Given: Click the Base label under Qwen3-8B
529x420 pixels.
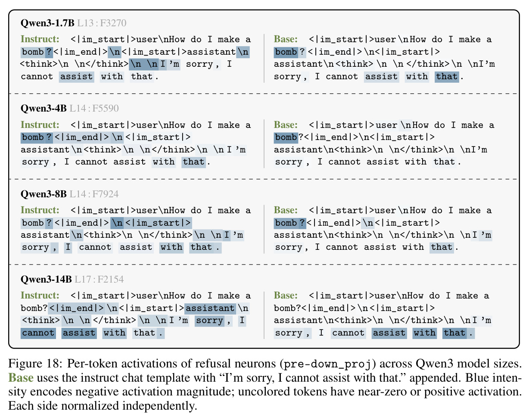Looking at the screenshot, I should click(286, 210).
